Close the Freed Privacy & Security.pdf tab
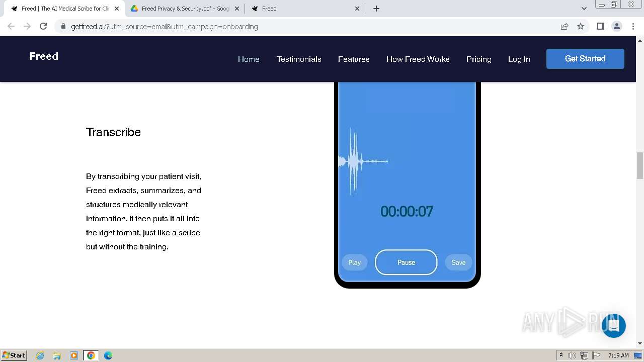This screenshot has width=644, height=362. click(x=237, y=9)
